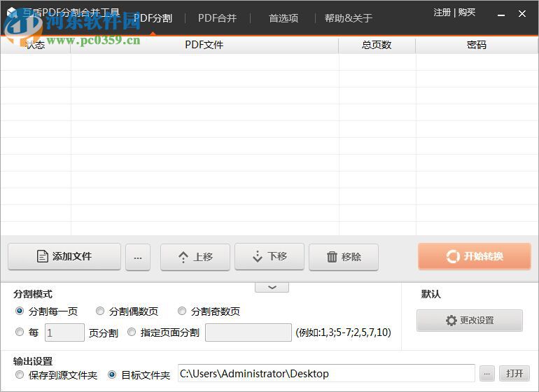Minimize the window
The height and width of the screenshot is (392, 539).
click(x=501, y=14)
